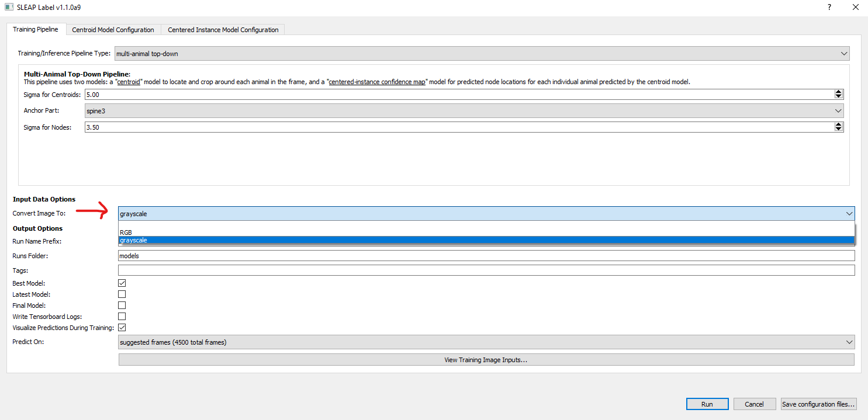Disable Visualize Predictions During Training
Viewport: 868px width, 420px height.
tap(122, 327)
